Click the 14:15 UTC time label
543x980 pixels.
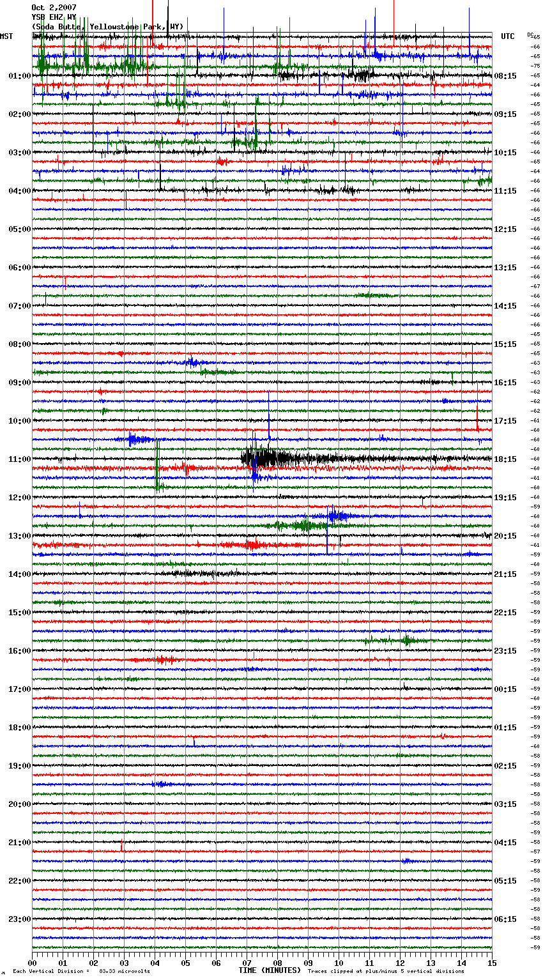505,306
